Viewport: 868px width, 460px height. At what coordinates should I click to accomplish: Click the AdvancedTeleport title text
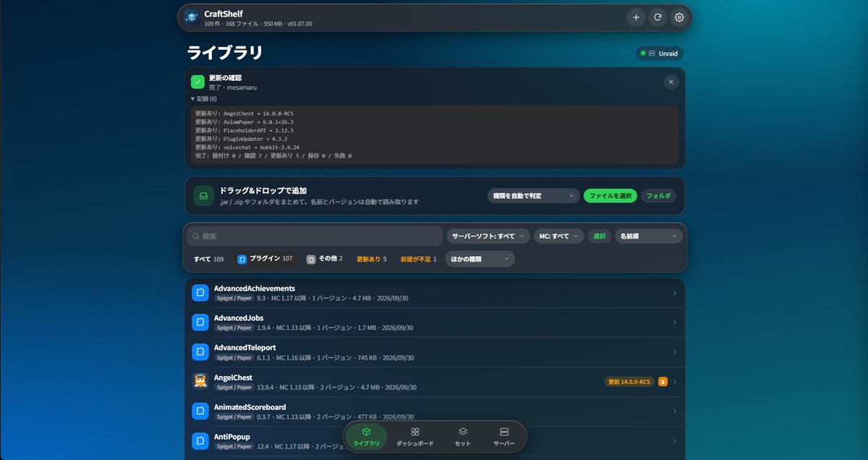click(244, 348)
